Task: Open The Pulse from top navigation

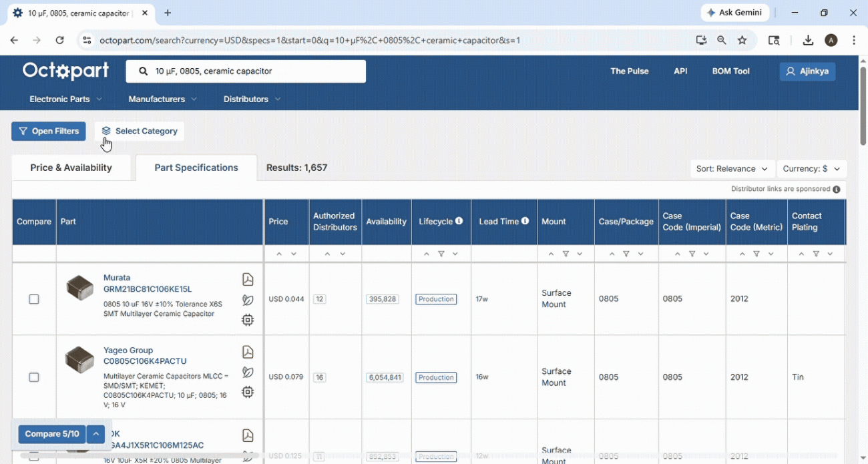Action: click(630, 71)
